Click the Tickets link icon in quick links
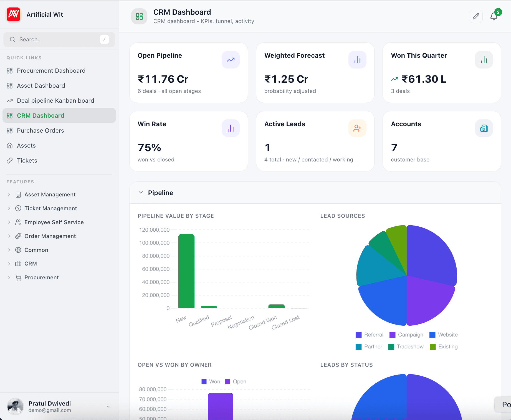Image resolution: width=511 pixels, height=420 pixels. 10,161
